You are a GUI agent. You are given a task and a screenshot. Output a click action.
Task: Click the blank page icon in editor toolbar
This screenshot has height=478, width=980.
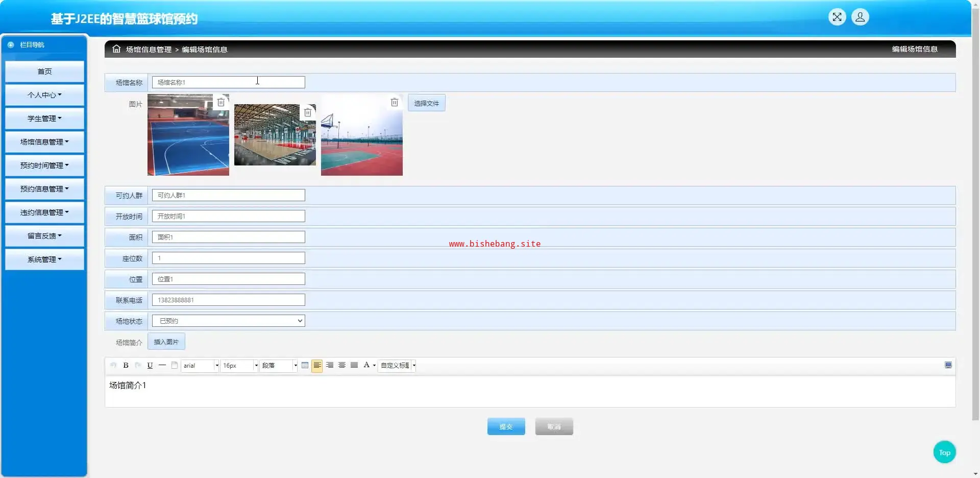(175, 365)
